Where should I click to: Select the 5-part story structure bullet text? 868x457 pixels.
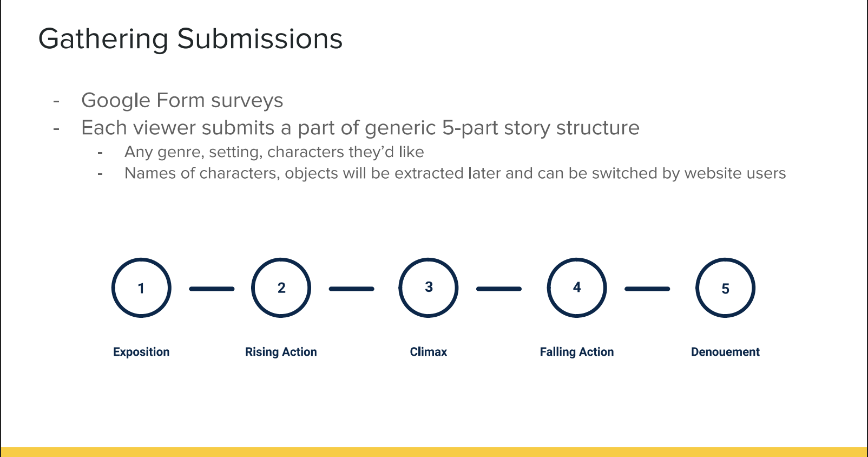tap(360, 128)
